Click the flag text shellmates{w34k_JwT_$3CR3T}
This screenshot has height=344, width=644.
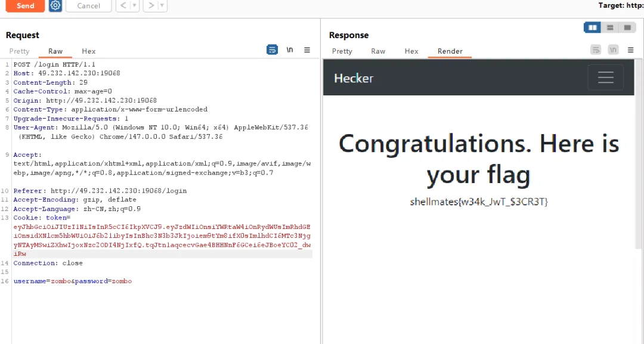[479, 202]
